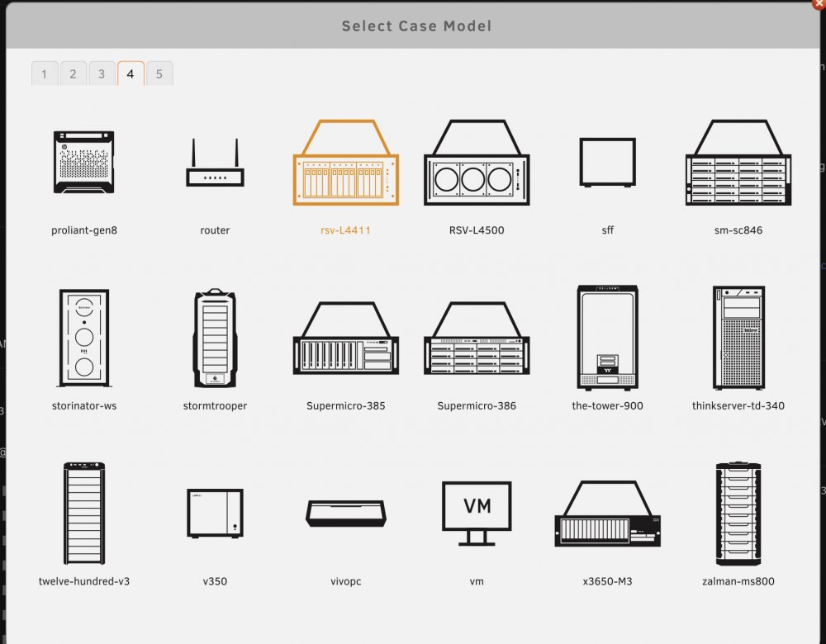Pick the the-tower-900 case icon
This screenshot has height=644, width=826.
click(607, 338)
